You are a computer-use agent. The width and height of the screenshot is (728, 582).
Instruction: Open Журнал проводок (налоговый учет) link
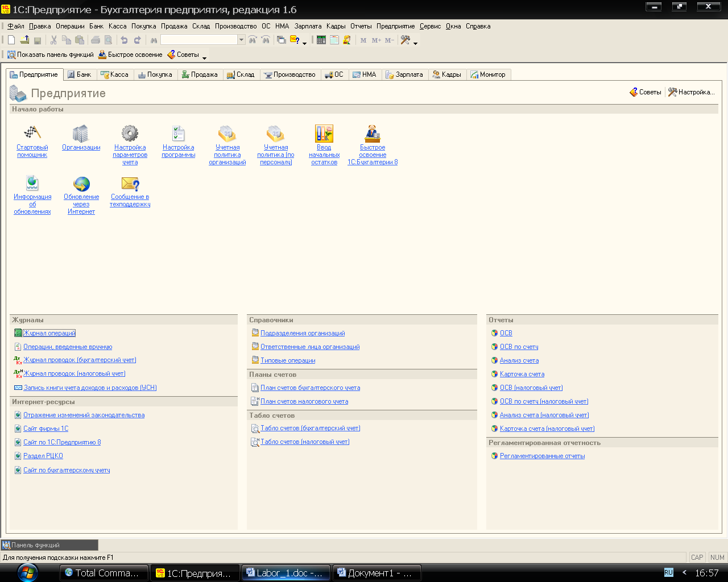click(x=75, y=373)
